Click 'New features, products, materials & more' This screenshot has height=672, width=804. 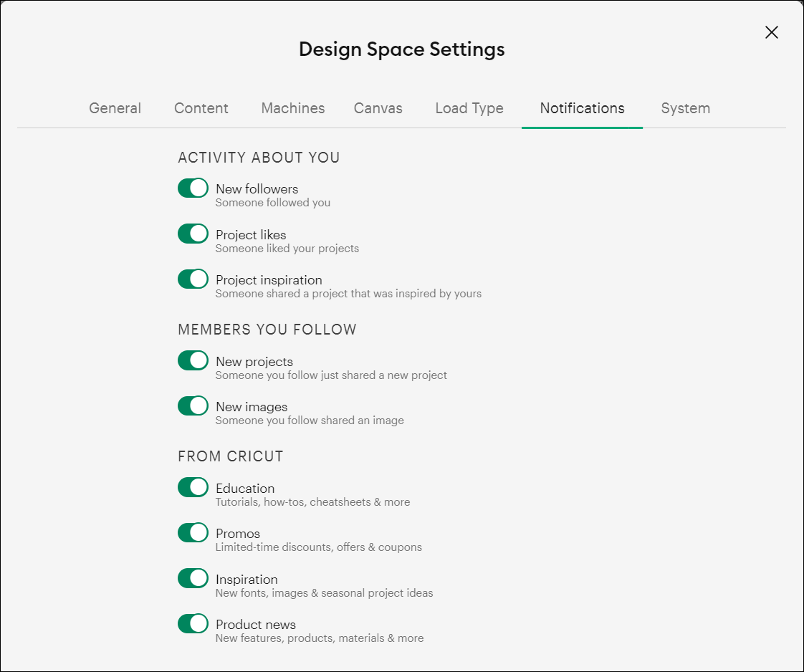pos(320,638)
